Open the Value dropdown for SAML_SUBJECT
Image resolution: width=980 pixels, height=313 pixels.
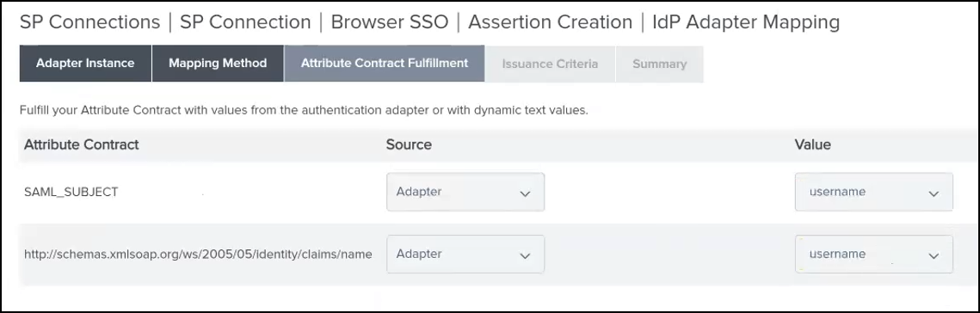[x=874, y=192]
